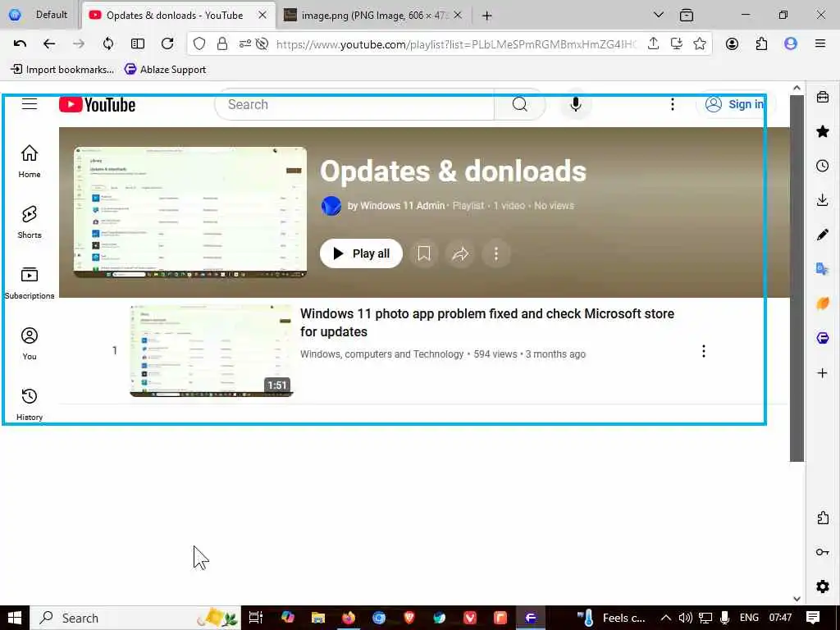
Task: Bookmark this page with the star
Action: (x=699, y=44)
